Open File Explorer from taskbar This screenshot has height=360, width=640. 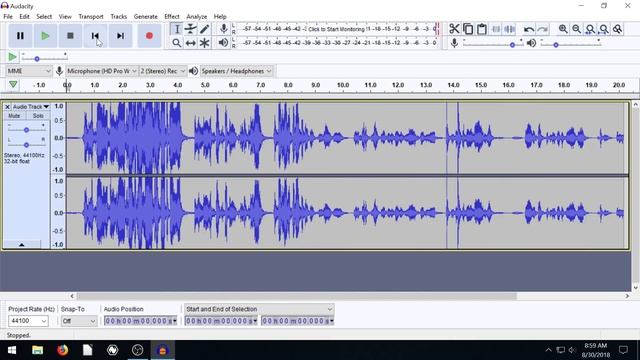pyautogui.click(x=38, y=350)
